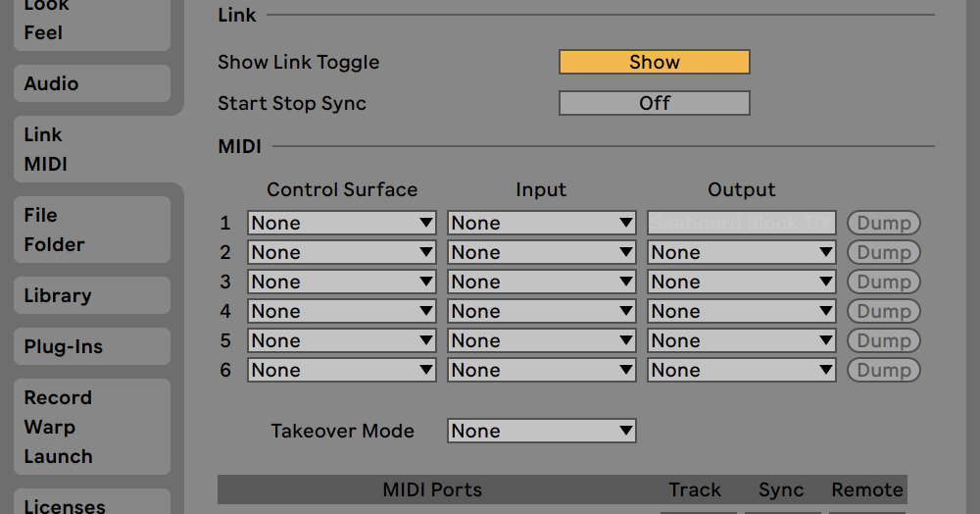Expand the Input dropdown for row 1
Image resolution: width=980 pixels, height=514 pixels.
point(542,223)
